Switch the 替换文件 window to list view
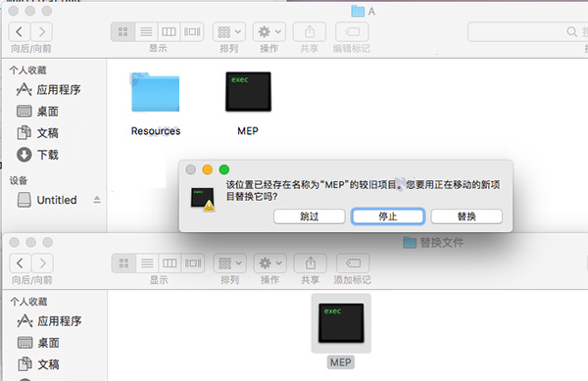The height and width of the screenshot is (381, 588). (x=147, y=263)
